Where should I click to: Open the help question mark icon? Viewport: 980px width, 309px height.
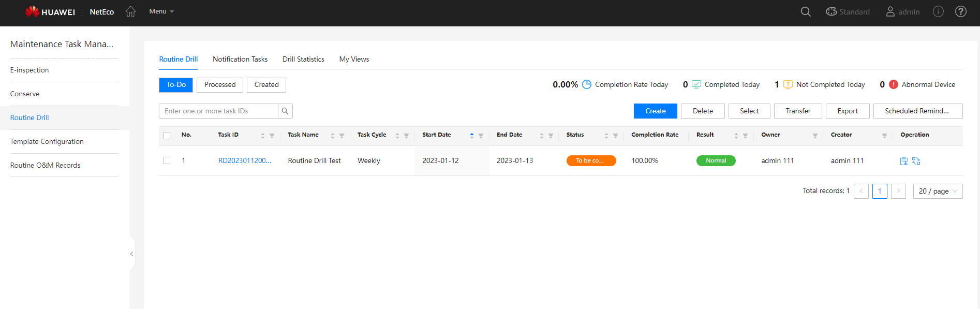click(x=960, y=11)
